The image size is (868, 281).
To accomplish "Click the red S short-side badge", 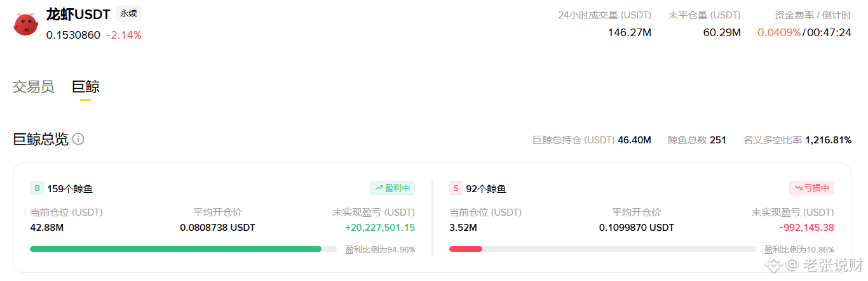I will coord(456,188).
